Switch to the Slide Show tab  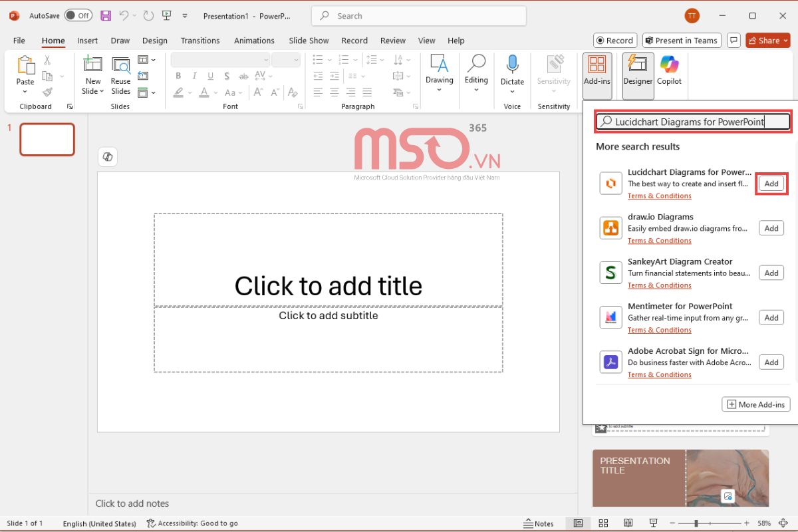coord(309,41)
